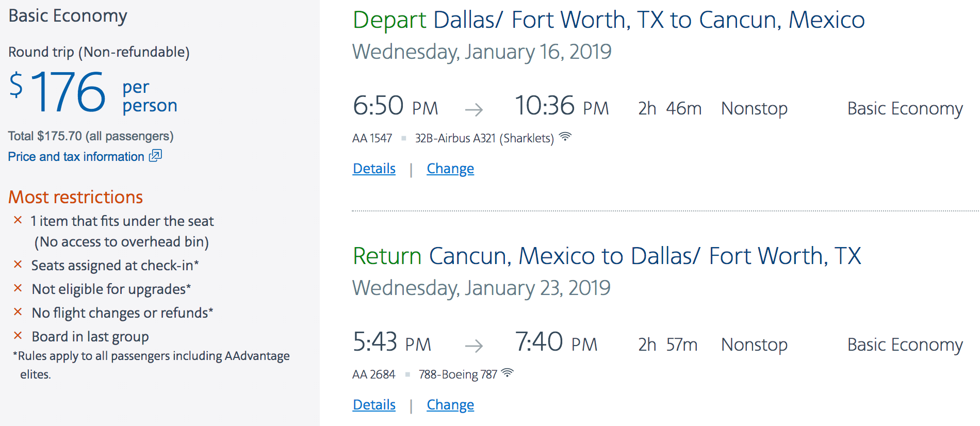The width and height of the screenshot is (980, 426).
Task: Change the departing flight on January 16
Action: (x=450, y=169)
